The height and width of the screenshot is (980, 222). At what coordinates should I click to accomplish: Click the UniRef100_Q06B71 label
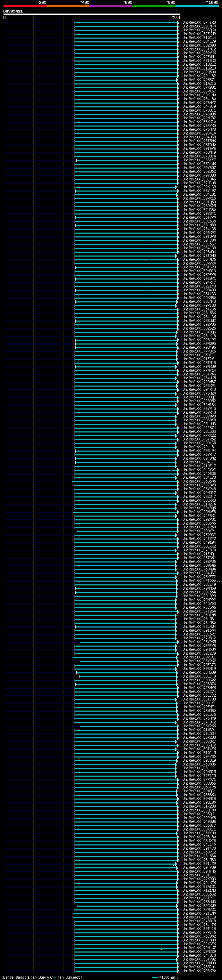coord(199,80)
